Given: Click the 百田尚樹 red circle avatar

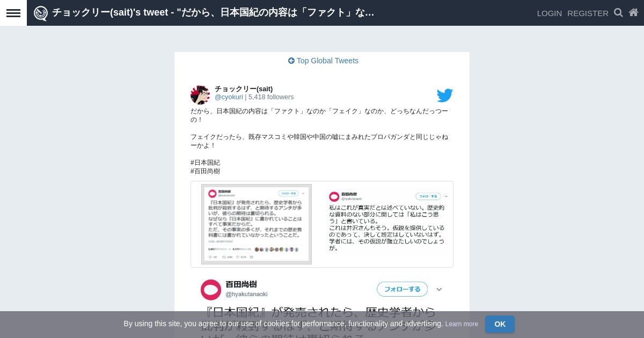Looking at the screenshot, I should 211,290.
